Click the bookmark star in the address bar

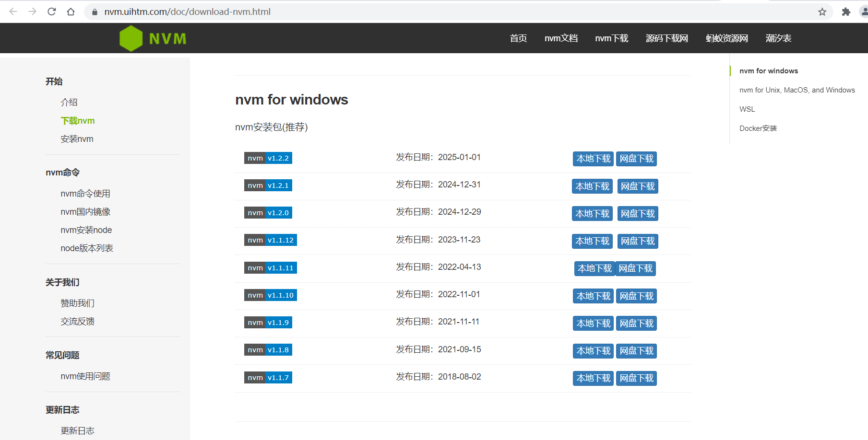pos(822,12)
